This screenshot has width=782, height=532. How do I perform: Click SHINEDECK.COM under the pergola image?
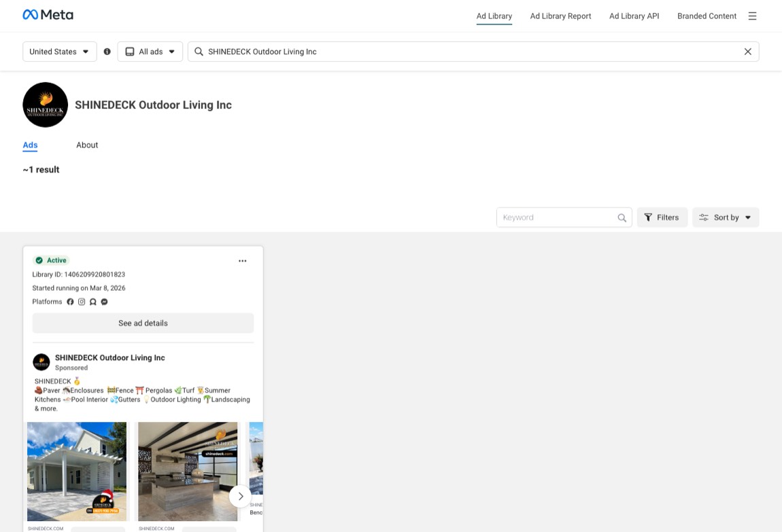coord(46,529)
